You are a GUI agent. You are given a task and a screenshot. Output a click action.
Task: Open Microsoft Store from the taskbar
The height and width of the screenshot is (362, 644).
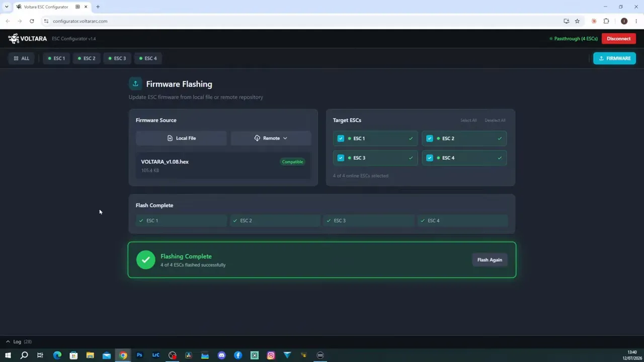(x=73, y=355)
